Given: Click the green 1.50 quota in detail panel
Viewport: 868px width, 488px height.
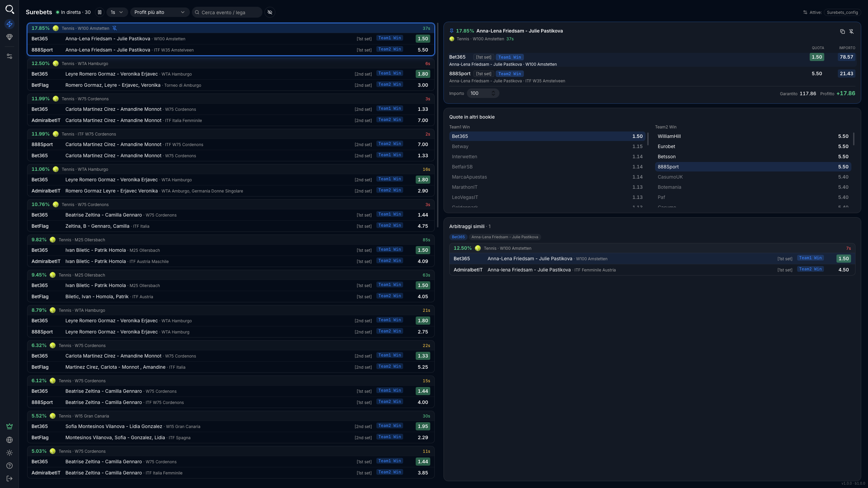Looking at the screenshot, I should [x=817, y=57].
